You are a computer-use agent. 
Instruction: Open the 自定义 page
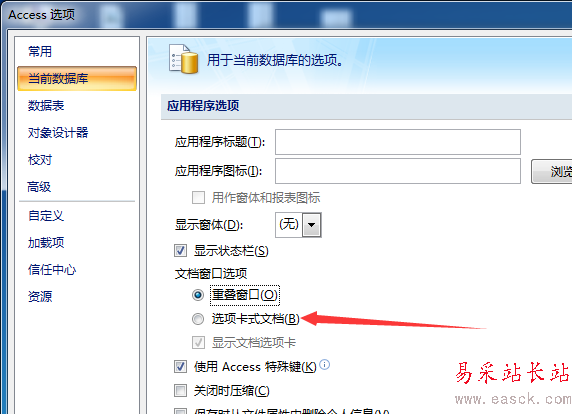(x=46, y=216)
